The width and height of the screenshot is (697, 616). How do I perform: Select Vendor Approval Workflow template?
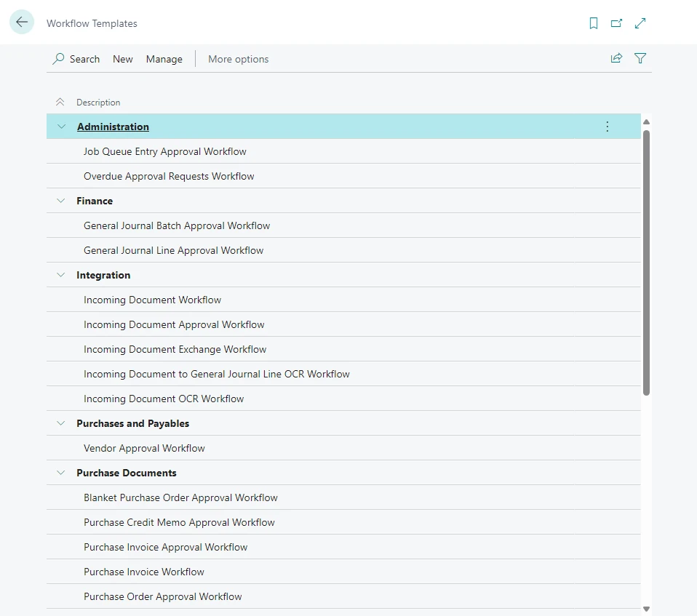click(x=144, y=448)
